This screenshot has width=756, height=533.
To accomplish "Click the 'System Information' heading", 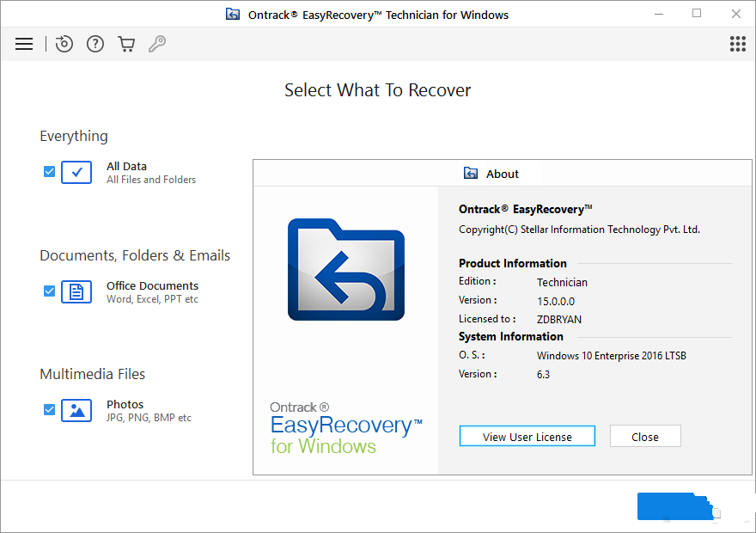I will tap(511, 336).
